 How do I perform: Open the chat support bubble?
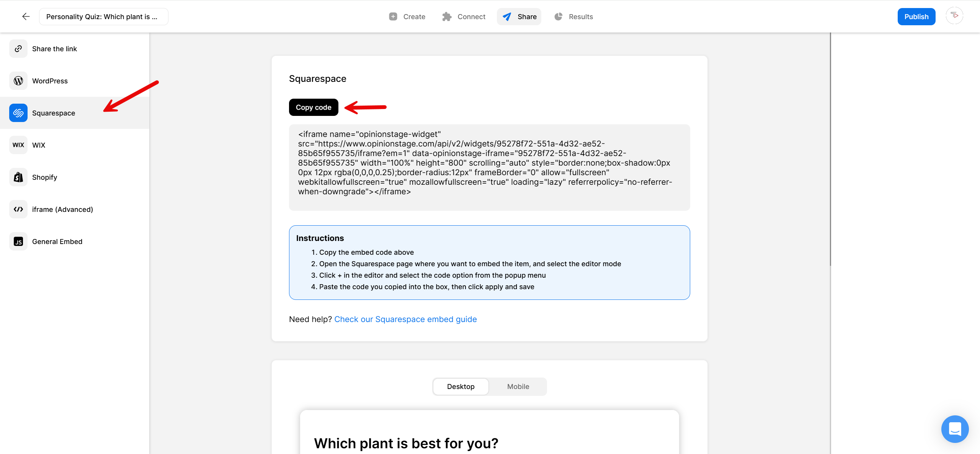point(955,429)
